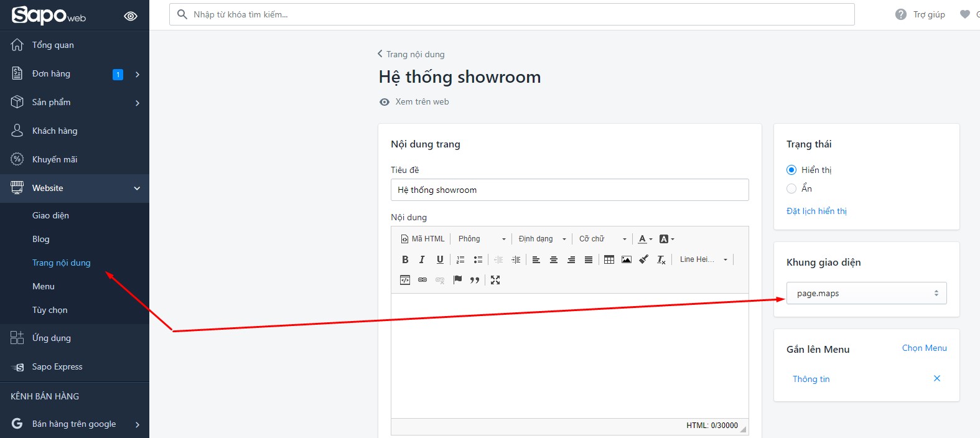Click the Trợ giúp help link
The width and height of the screenshot is (980, 438).
(x=929, y=14)
